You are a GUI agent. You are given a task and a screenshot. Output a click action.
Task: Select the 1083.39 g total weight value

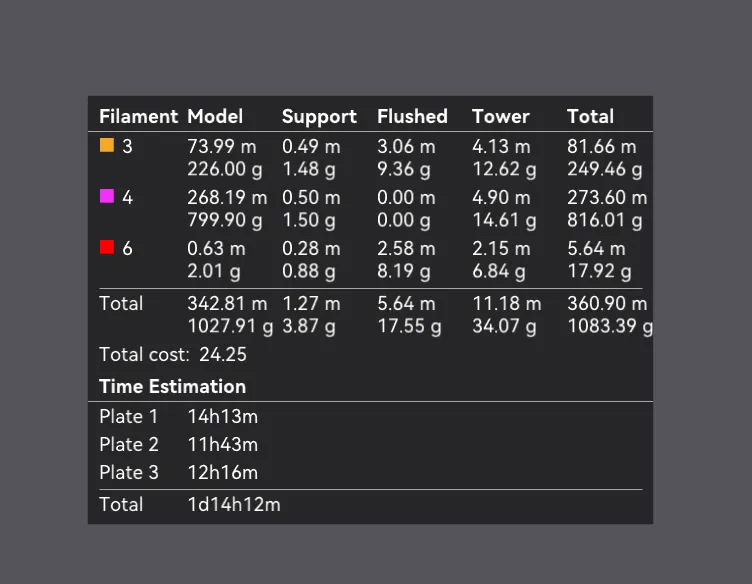tap(610, 325)
